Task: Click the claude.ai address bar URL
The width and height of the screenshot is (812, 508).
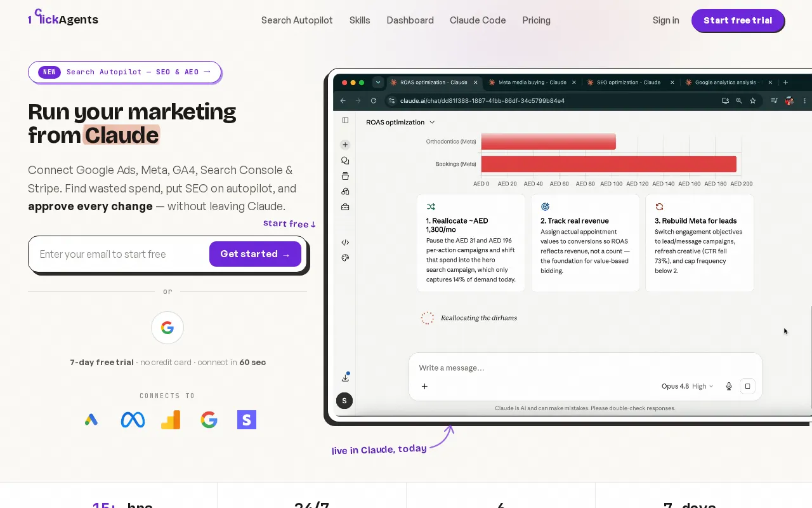Action: click(x=482, y=100)
